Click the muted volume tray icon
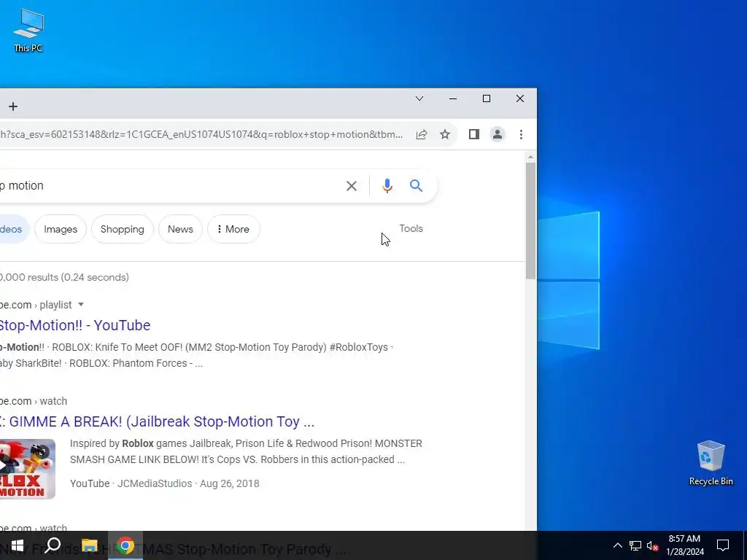The image size is (747, 560). coord(653,545)
